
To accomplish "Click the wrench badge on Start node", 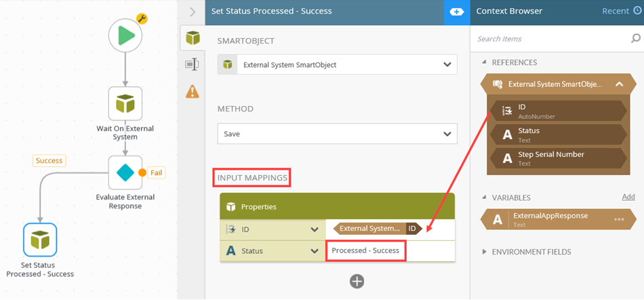I will [142, 18].
